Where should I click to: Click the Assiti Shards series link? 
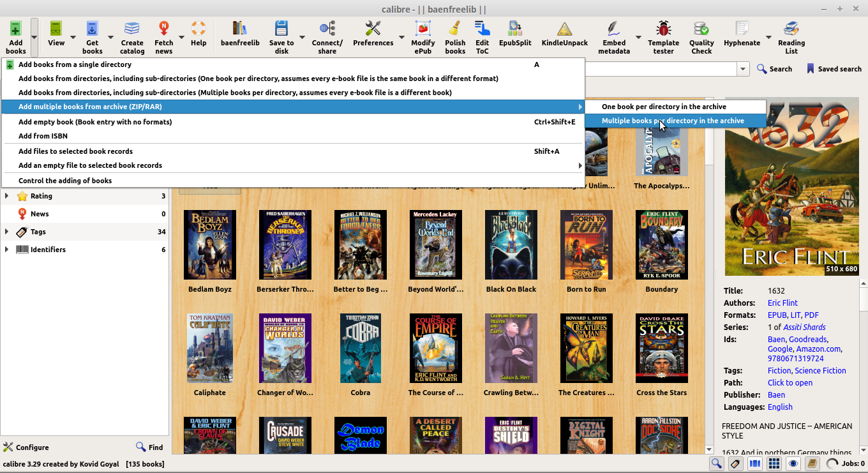click(804, 327)
